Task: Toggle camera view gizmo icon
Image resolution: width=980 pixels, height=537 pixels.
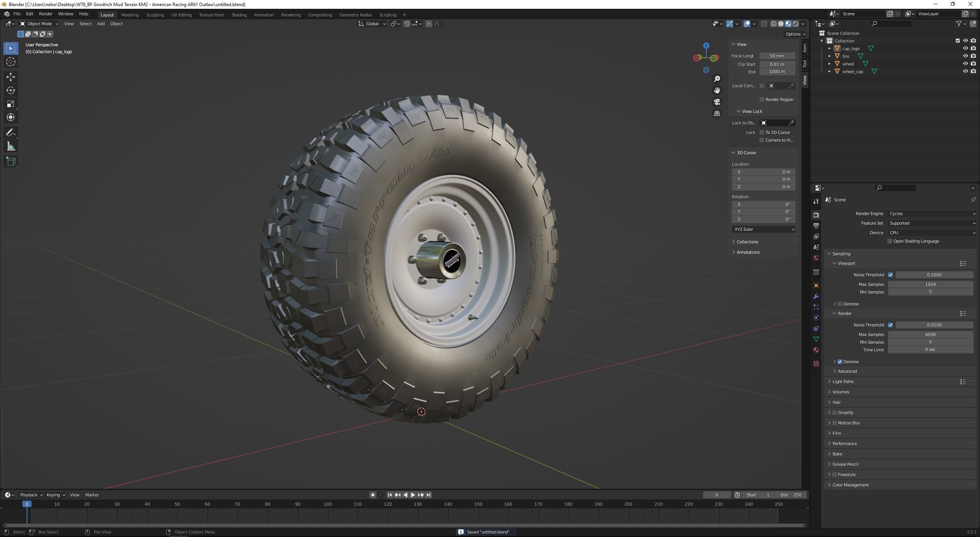Action: 717,102
